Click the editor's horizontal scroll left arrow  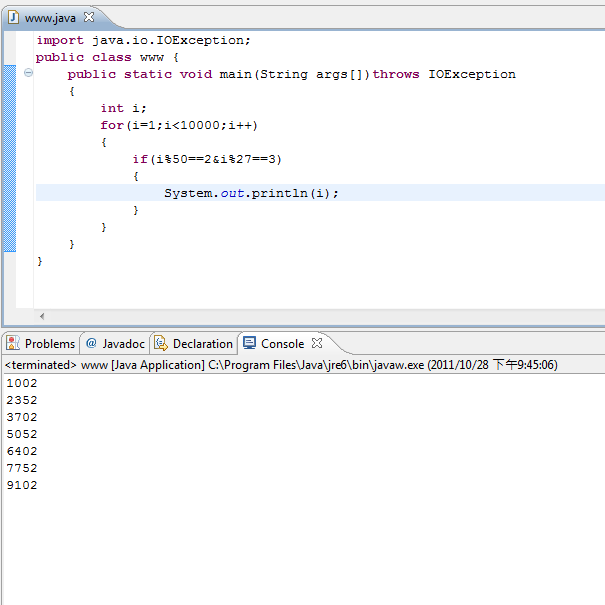pyautogui.click(x=41, y=315)
